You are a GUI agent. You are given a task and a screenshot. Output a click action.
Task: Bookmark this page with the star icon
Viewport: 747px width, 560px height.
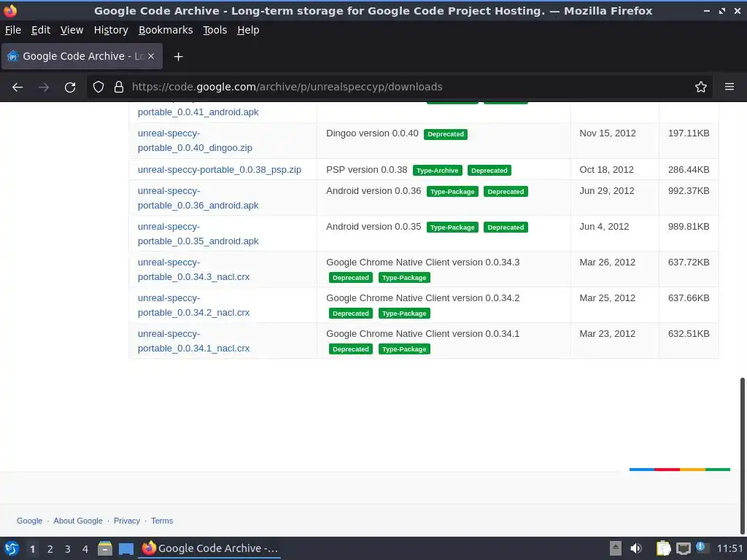click(x=701, y=87)
